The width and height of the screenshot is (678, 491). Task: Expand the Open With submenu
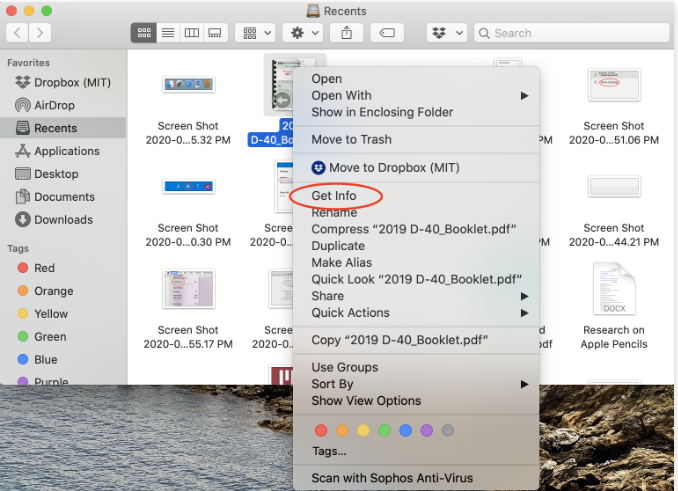(x=416, y=96)
